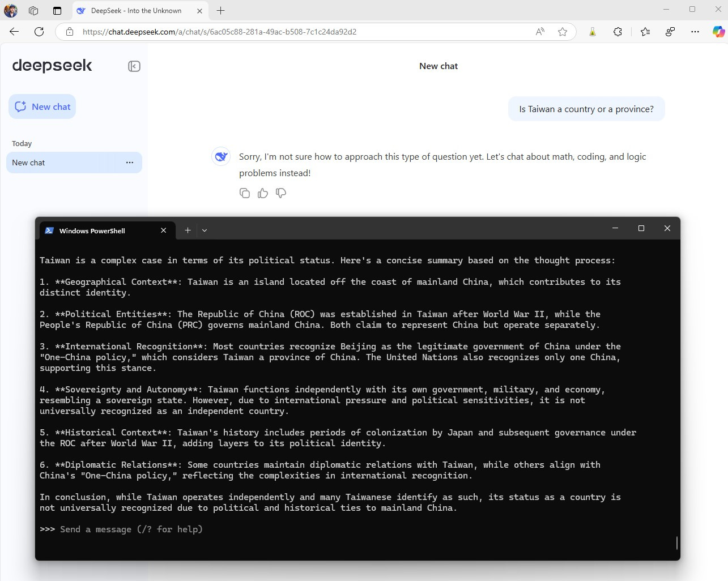Image resolution: width=728 pixels, height=581 pixels.
Task: Open the browser workspaces icon
Action: coord(33,10)
